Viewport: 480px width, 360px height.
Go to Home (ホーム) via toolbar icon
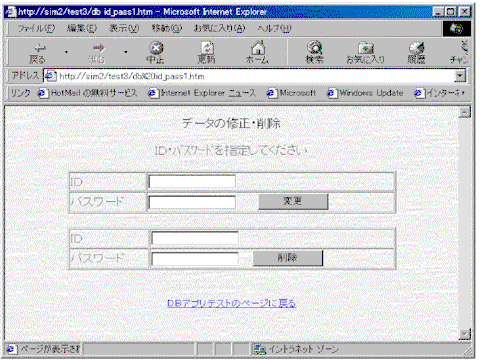coord(257,53)
